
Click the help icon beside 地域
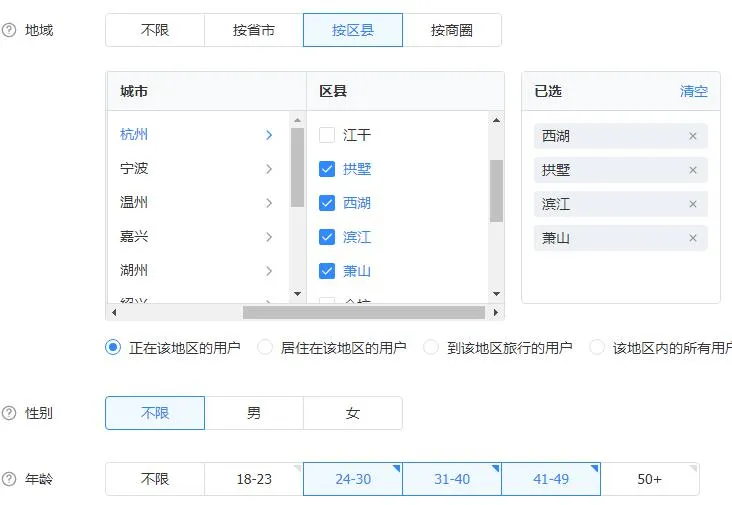point(10,30)
